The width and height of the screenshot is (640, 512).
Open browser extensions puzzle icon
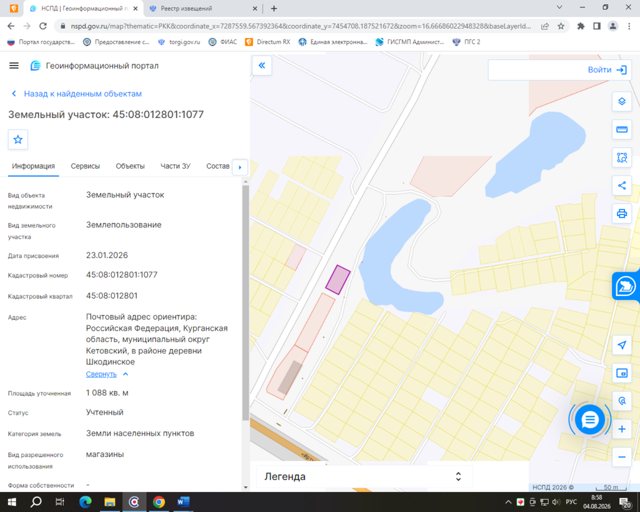tap(581, 26)
